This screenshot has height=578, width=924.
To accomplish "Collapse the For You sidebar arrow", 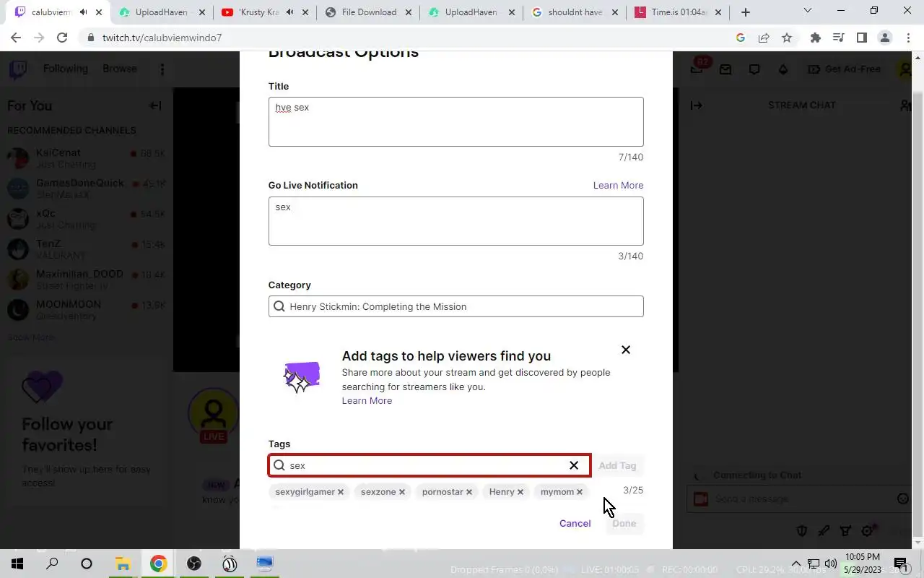I will coord(155,105).
